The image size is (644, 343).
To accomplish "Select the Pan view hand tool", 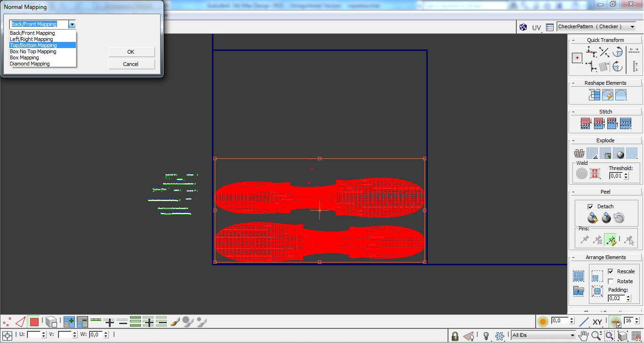I will pos(584,335).
